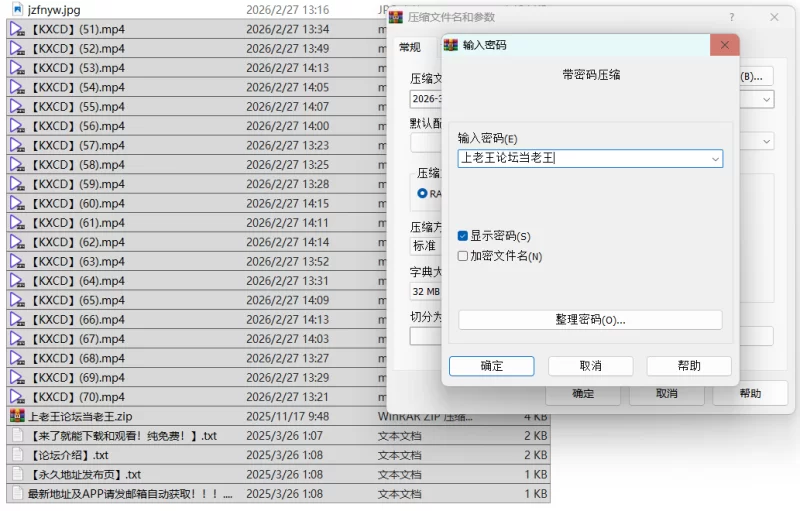Image resolution: width=800 pixels, height=511 pixels.
Task: Click the video icon of 【KXCD】(62).mp4
Action: click(17, 243)
